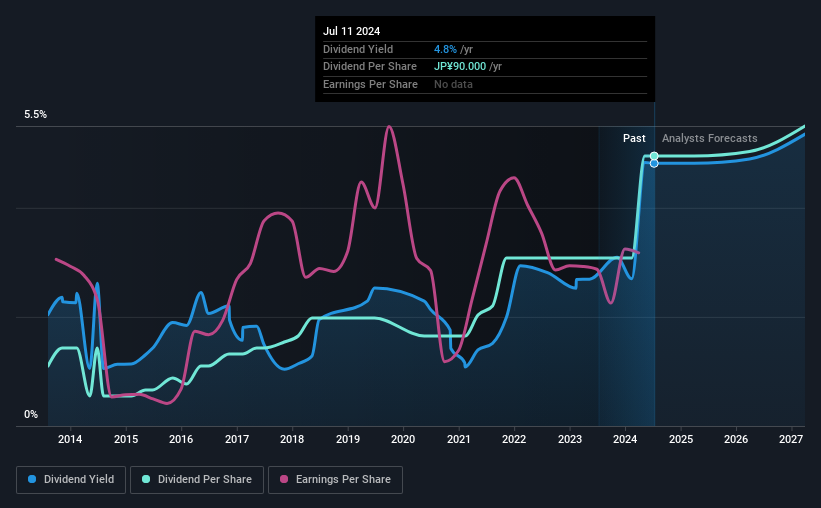Click the 2022 x-axis label
821x508 pixels.
[x=514, y=439]
